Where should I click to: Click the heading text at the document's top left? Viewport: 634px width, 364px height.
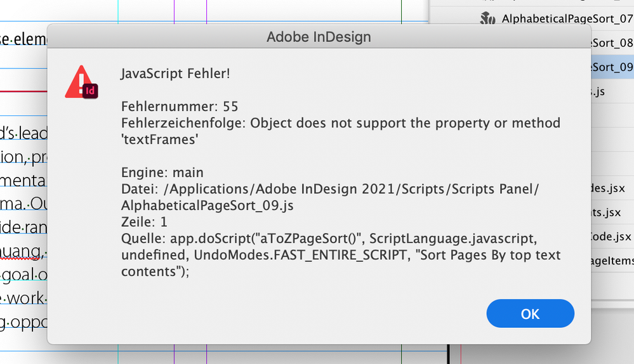24,40
